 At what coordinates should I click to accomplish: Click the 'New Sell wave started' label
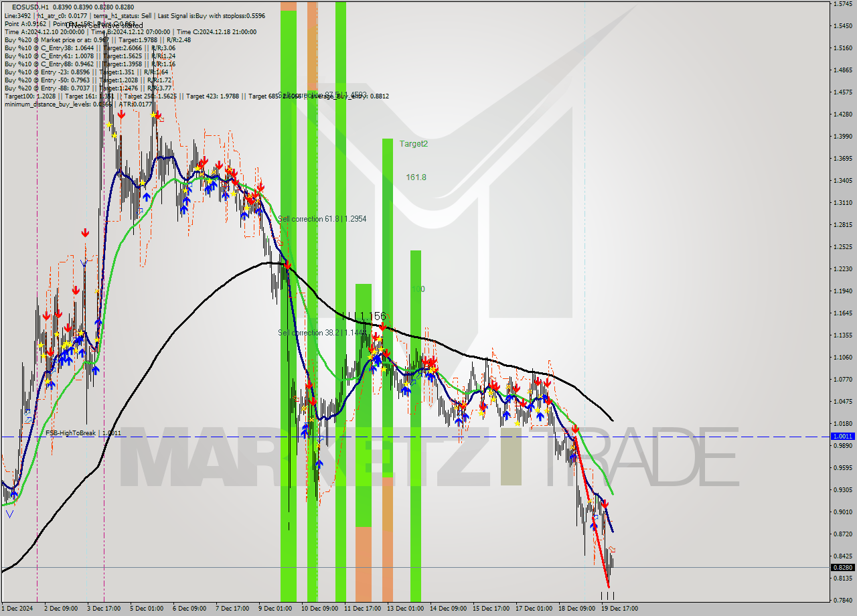(104, 25)
